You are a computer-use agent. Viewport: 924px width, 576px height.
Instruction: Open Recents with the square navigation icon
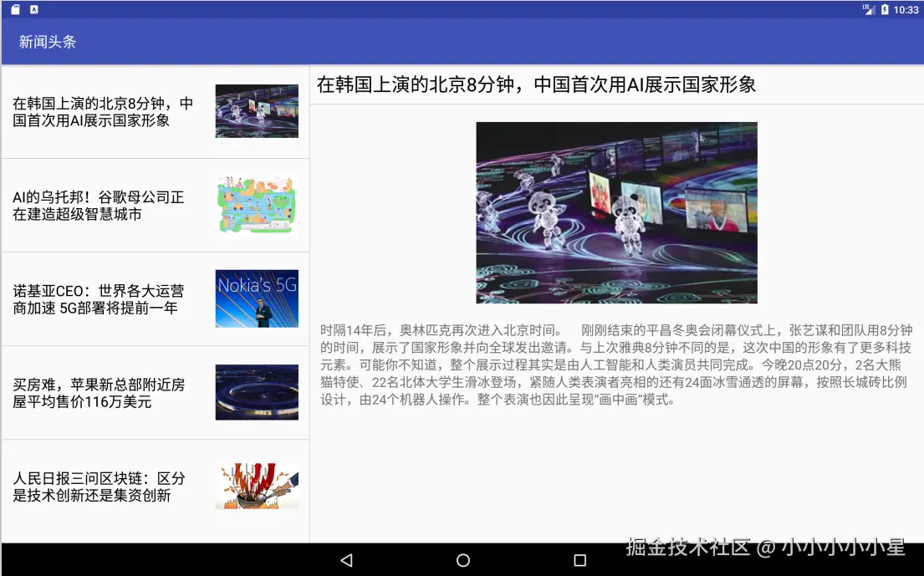pos(578,561)
